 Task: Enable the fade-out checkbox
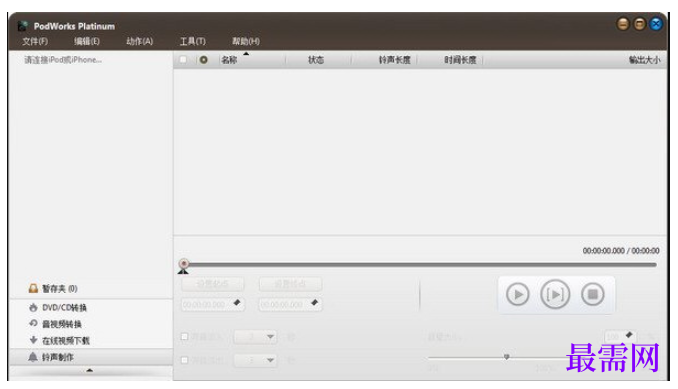(x=185, y=360)
